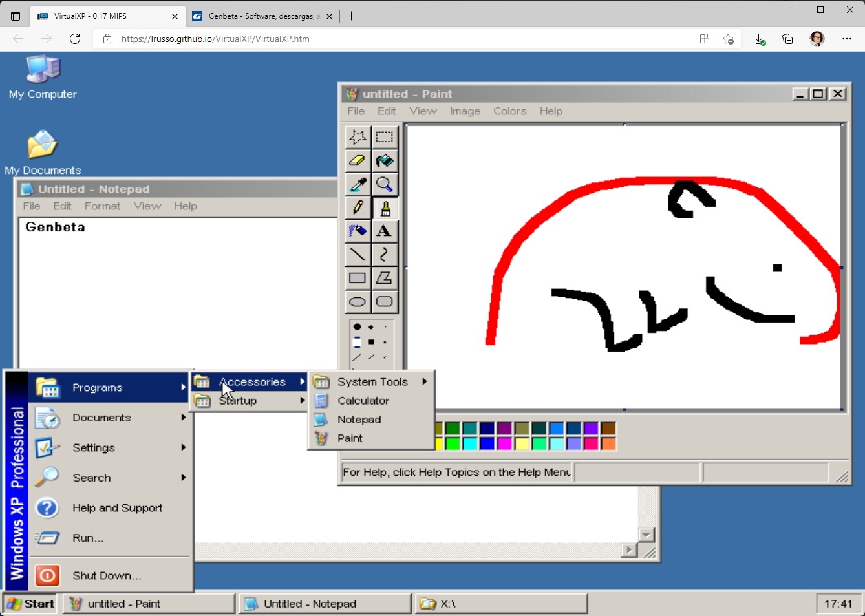Open the Format menu in Notepad

pyautogui.click(x=101, y=206)
